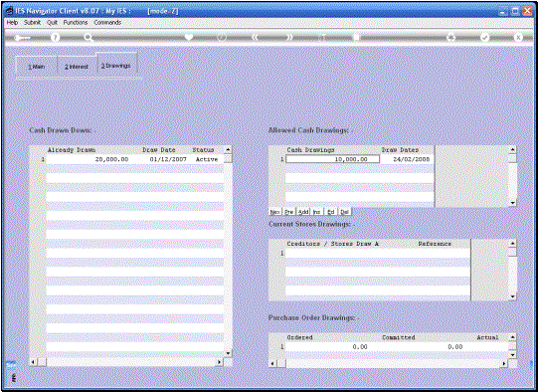Select the 3 Drawings tab
Image resolution: width=538 pixels, height=392 pixels.
click(x=116, y=66)
